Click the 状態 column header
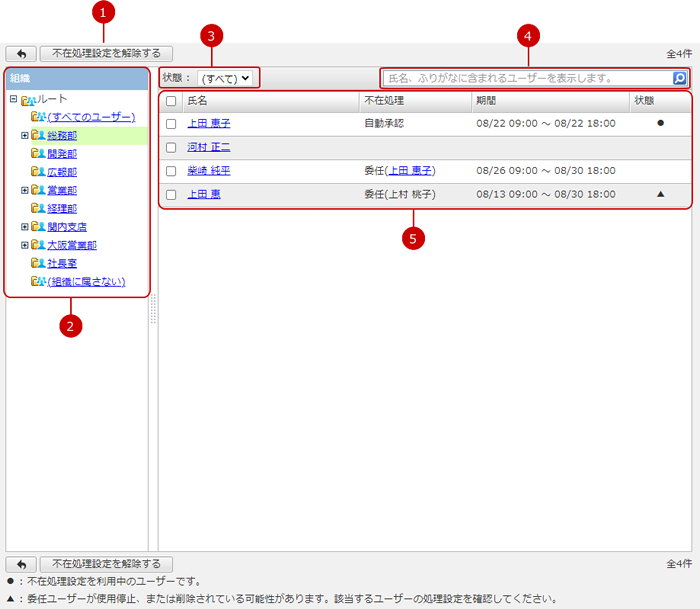 point(660,101)
